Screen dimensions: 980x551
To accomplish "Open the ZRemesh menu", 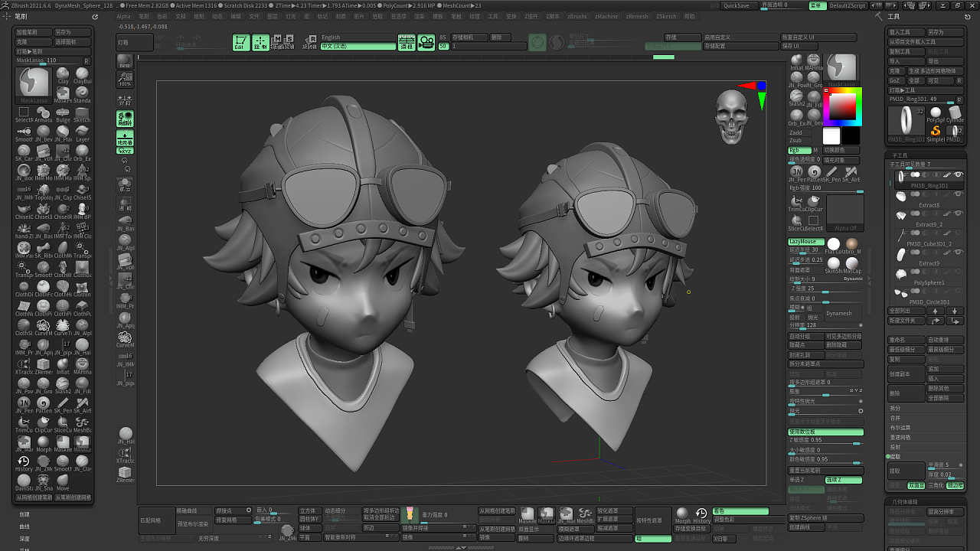I will 637,16.
